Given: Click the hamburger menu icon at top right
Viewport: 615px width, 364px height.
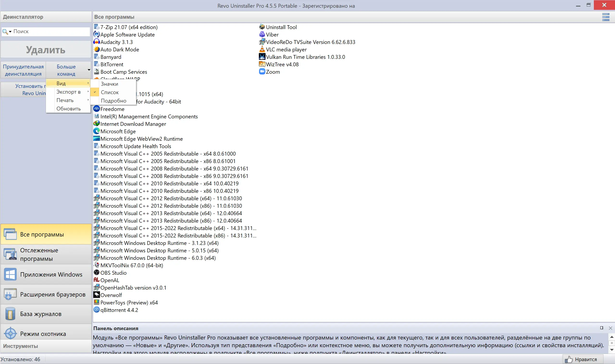Looking at the screenshot, I should click(x=605, y=17).
